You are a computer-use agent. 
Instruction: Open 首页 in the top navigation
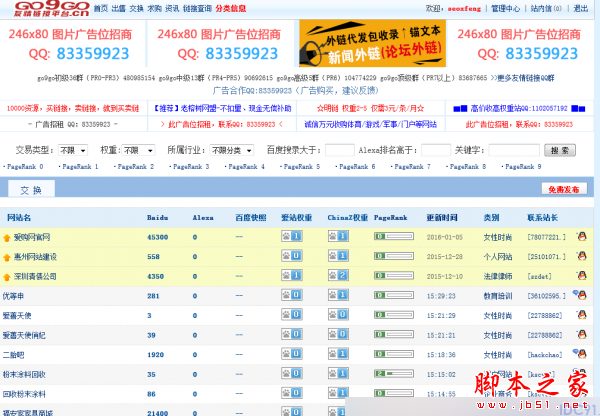click(x=101, y=8)
